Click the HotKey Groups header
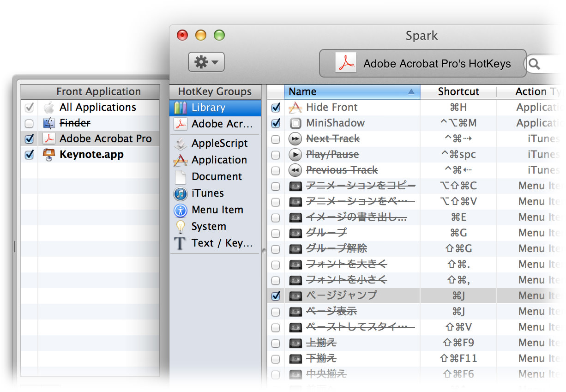Screen dimensions: 566x392 215,91
